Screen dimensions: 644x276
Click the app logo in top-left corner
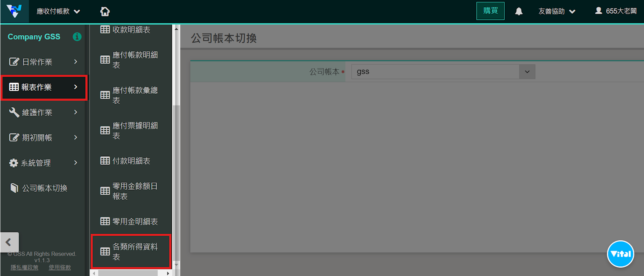pyautogui.click(x=14, y=11)
